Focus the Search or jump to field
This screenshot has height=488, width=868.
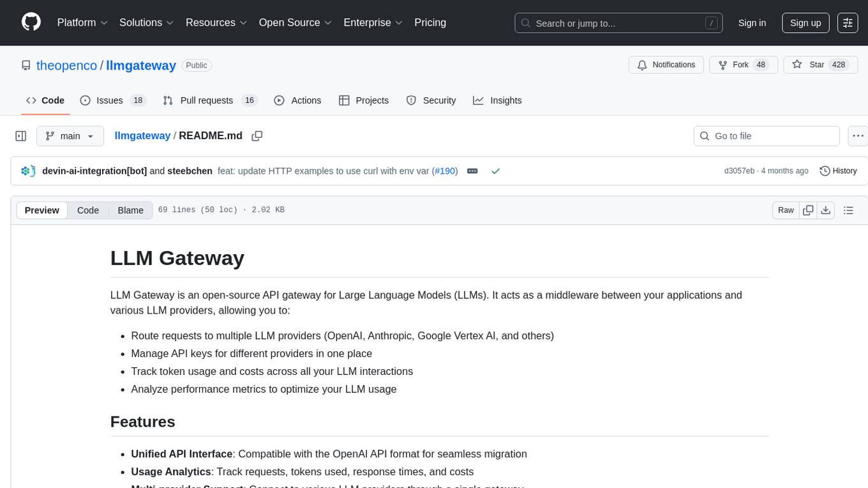[x=618, y=23]
